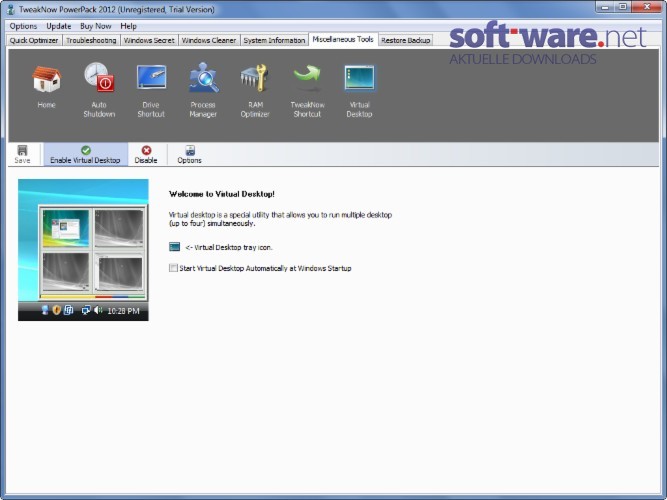Open the Buy Now menu
The height and width of the screenshot is (500, 667).
click(96, 26)
